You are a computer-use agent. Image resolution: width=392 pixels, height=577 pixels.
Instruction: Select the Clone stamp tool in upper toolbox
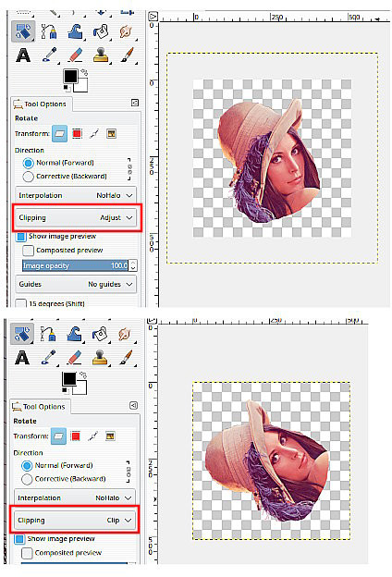pos(101,55)
